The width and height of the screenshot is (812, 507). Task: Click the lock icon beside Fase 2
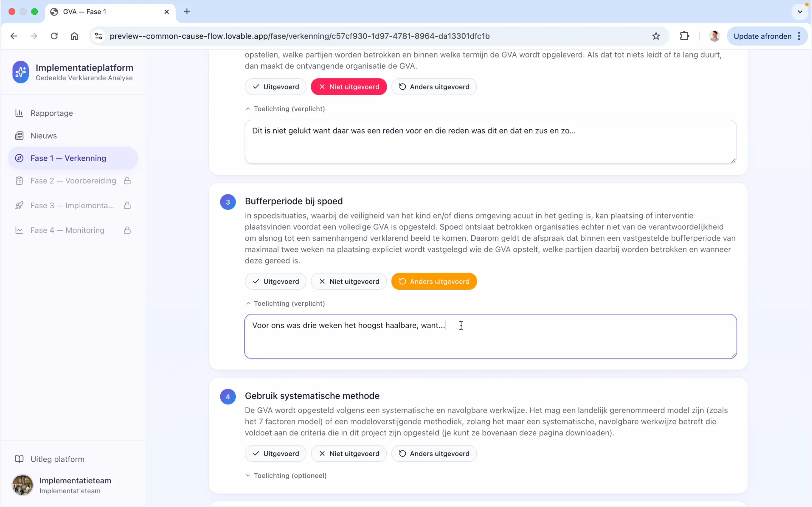coord(127,181)
